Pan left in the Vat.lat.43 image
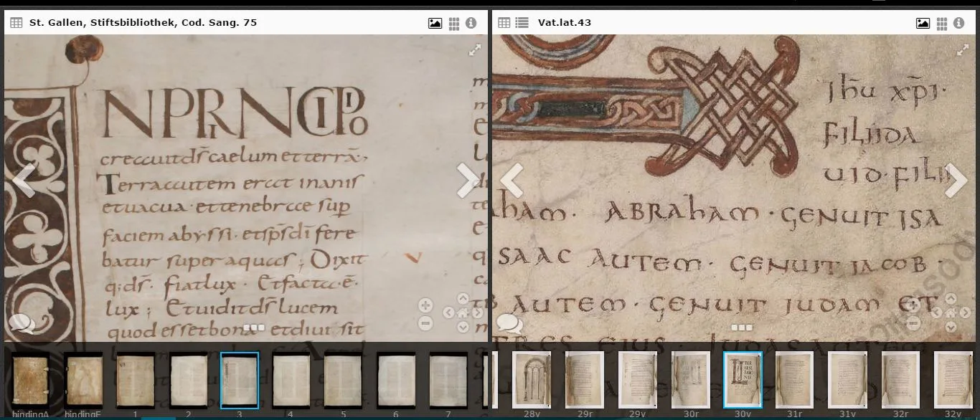This screenshot has height=420, width=980. (937, 312)
